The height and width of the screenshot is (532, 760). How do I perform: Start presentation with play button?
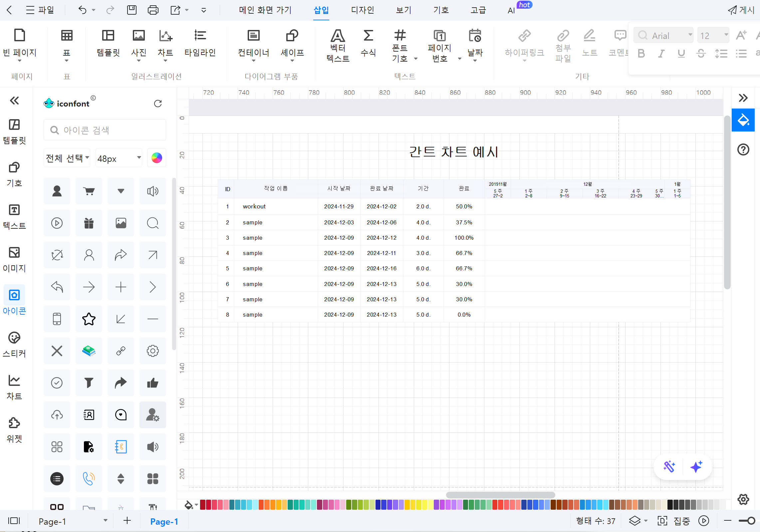(x=704, y=521)
